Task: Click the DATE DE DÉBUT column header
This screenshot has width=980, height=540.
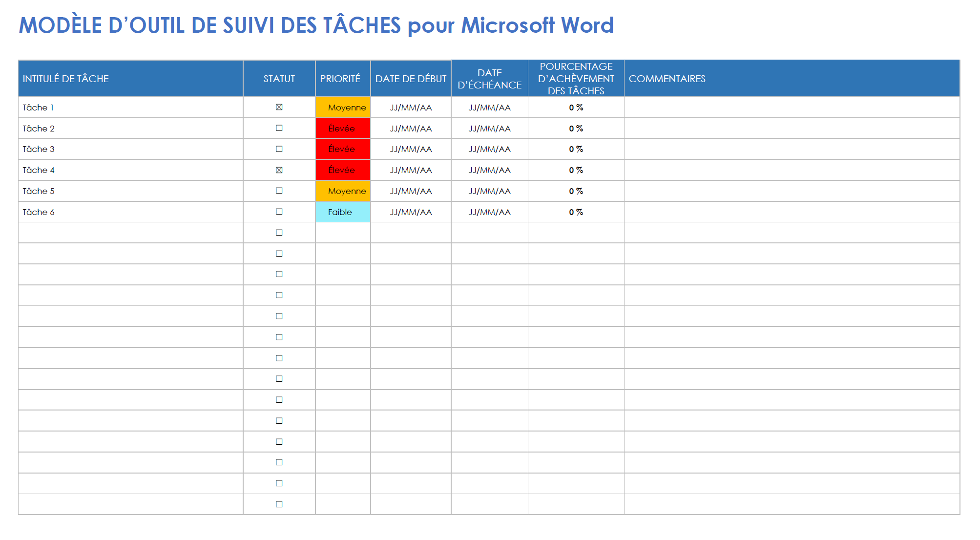Action: pyautogui.click(x=411, y=79)
